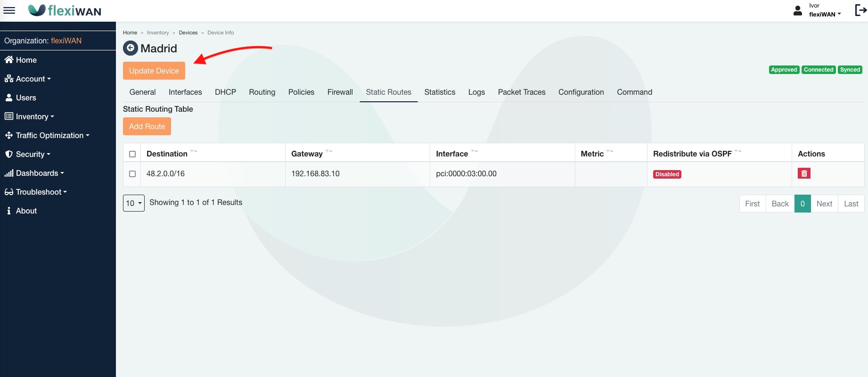
Task: Go to the Last page
Action: tap(851, 204)
